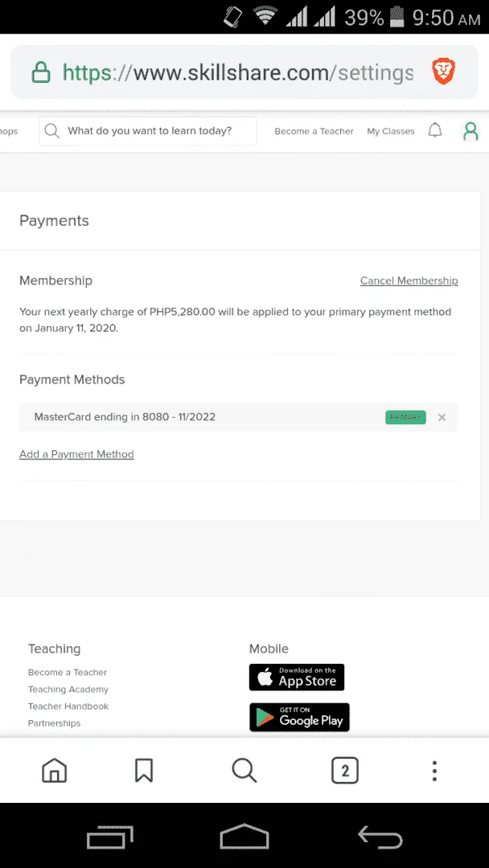Tap the browser home icon
Image resolution: width=489 pixels, height=868 pixels.
tap(54, 770)
